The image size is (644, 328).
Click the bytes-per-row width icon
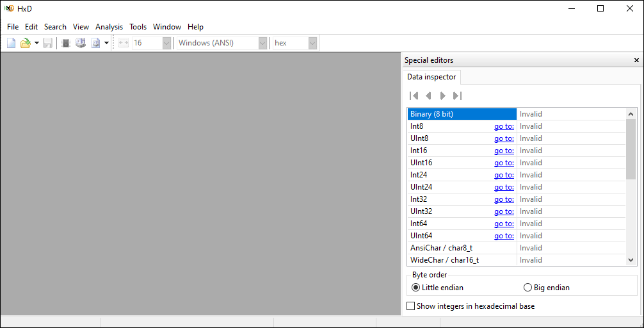(x=123, y=43)
